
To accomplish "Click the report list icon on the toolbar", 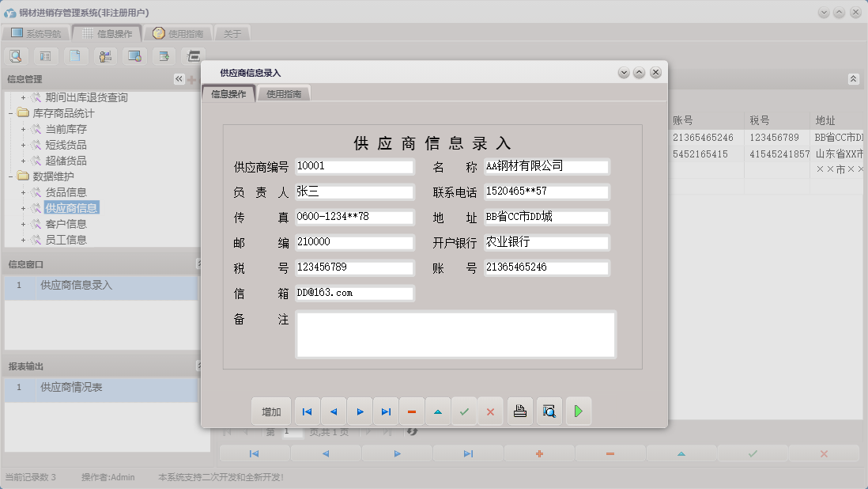I will [x=44, y=56].
